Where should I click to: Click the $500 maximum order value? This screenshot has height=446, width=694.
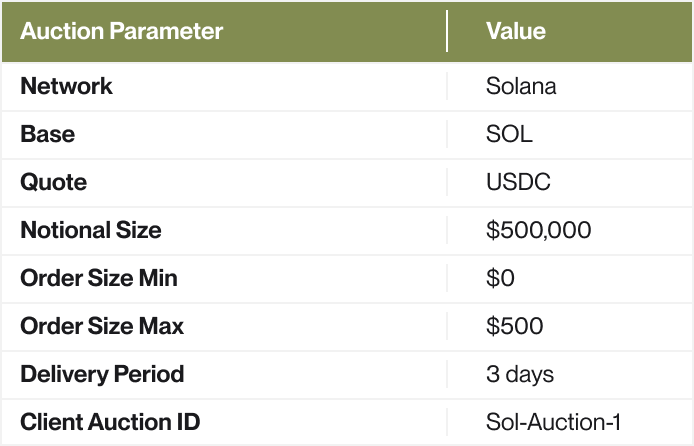tap(514, 326)
